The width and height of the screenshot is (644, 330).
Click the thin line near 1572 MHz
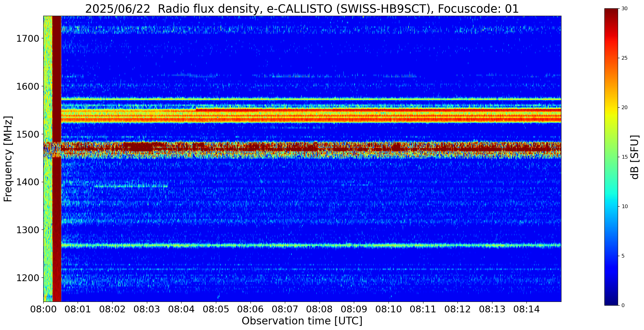click(x=311, y=99)
